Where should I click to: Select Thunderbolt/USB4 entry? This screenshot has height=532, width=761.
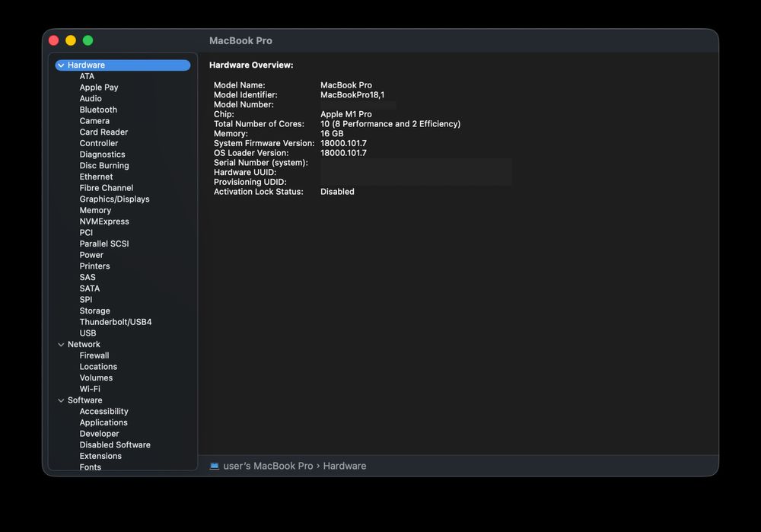(116, 322)
